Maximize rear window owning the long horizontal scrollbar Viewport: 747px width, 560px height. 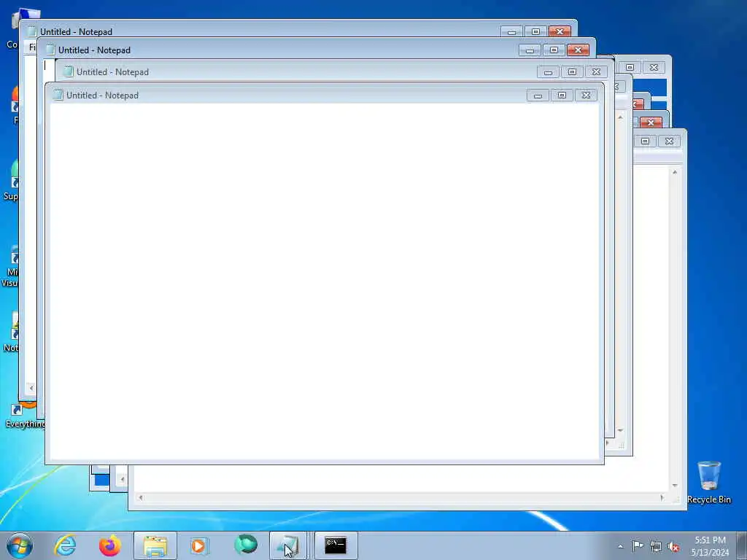(645, 141)
